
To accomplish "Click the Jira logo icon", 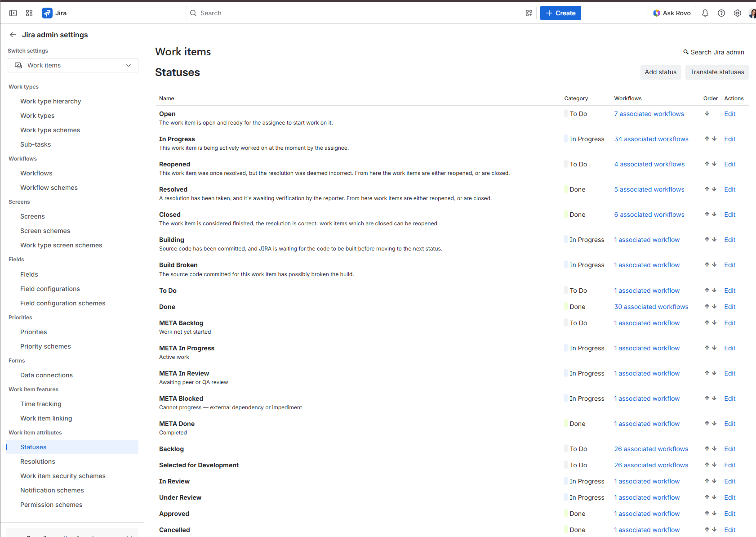I will [x=47, y=13].
